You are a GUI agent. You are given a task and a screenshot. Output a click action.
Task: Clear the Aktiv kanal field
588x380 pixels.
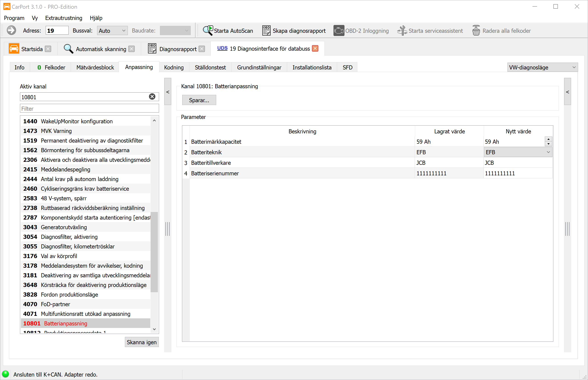152,97
